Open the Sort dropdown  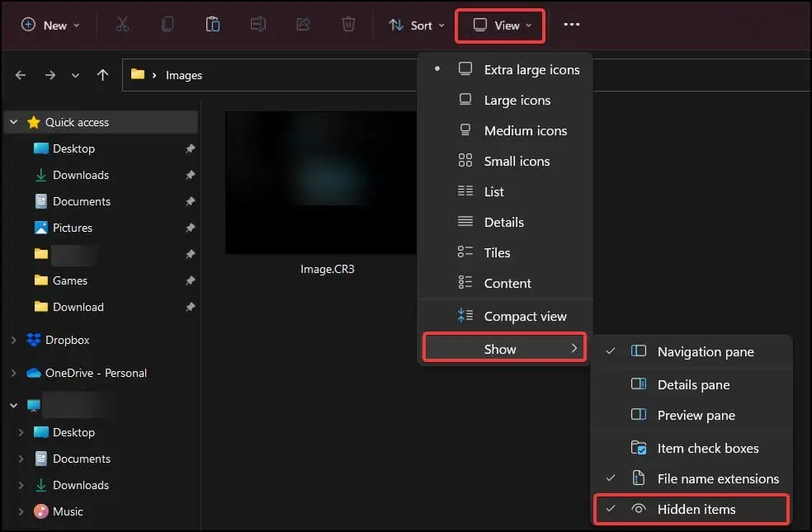coord(417,26)
